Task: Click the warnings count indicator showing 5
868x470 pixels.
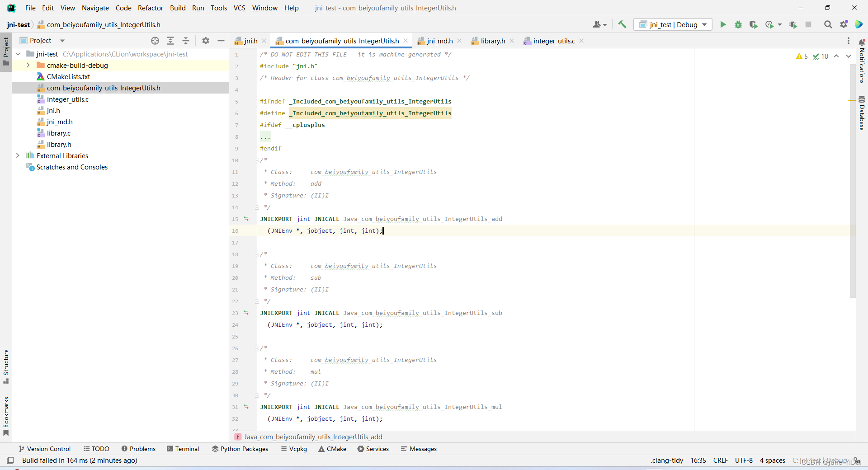Action: point(802,56)
